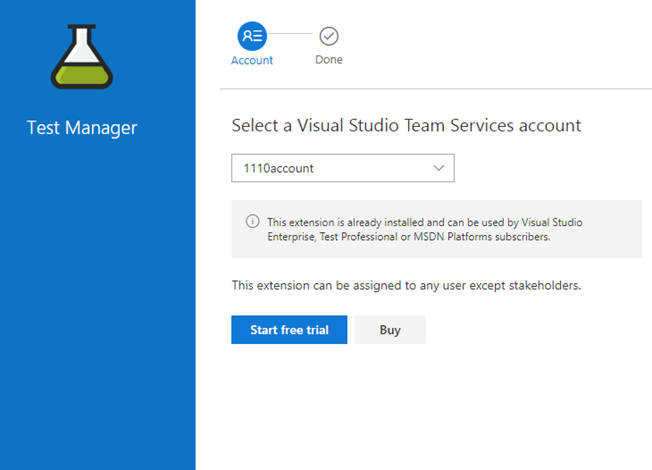Click the Start free trial button
The image size is (652, 470).
point(289,330)
